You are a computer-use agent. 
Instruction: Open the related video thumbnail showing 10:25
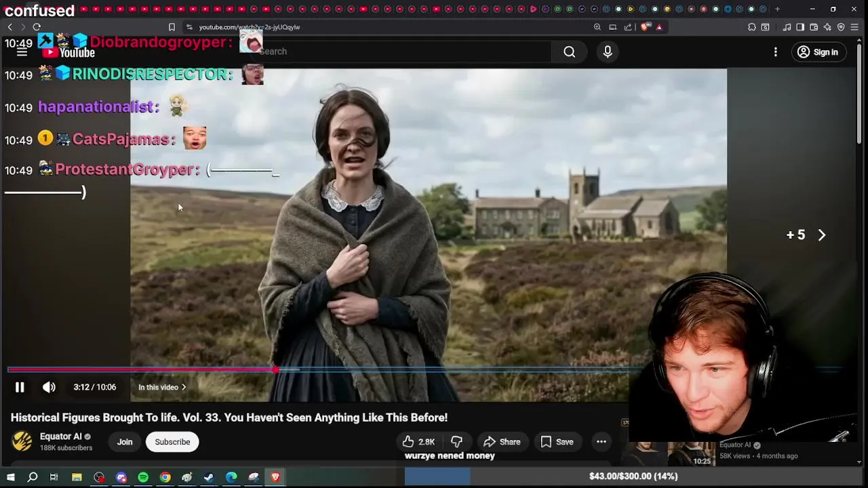pyautogui.click(x=671, y=454)
